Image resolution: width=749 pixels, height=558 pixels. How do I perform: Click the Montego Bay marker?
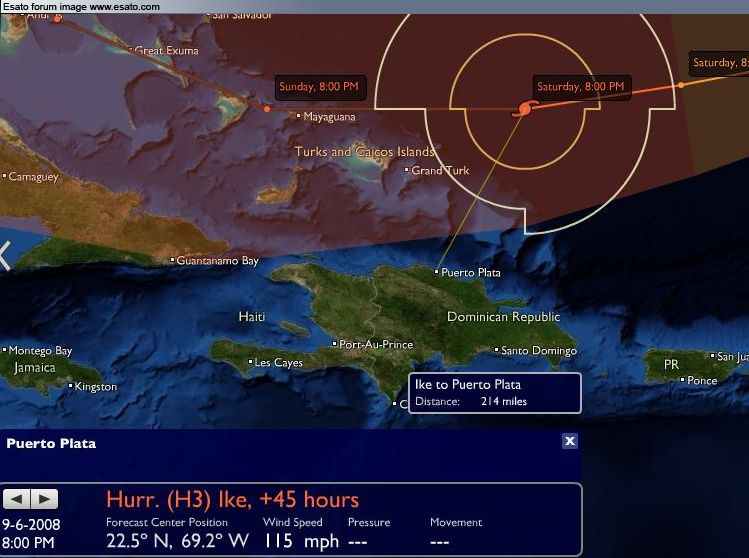pos(6,350)
